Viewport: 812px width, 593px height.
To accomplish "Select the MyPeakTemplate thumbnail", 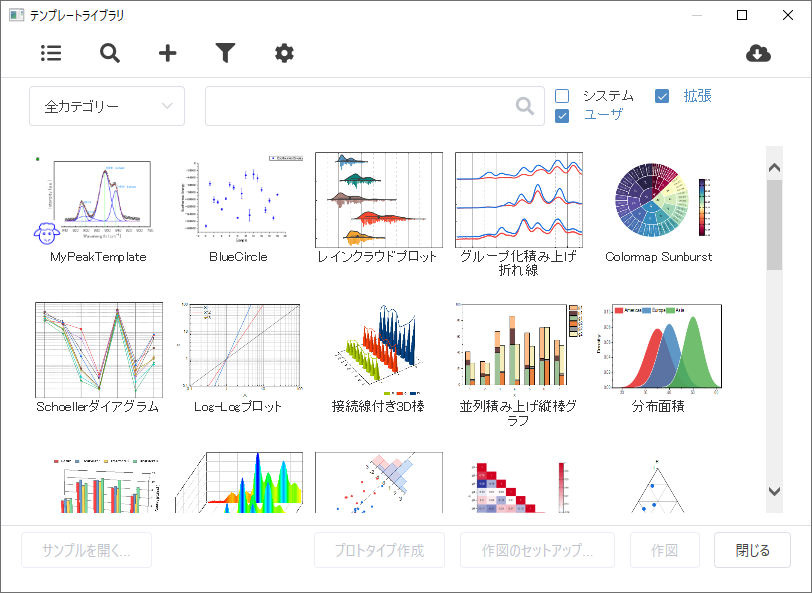I will (x=98, y=200).
